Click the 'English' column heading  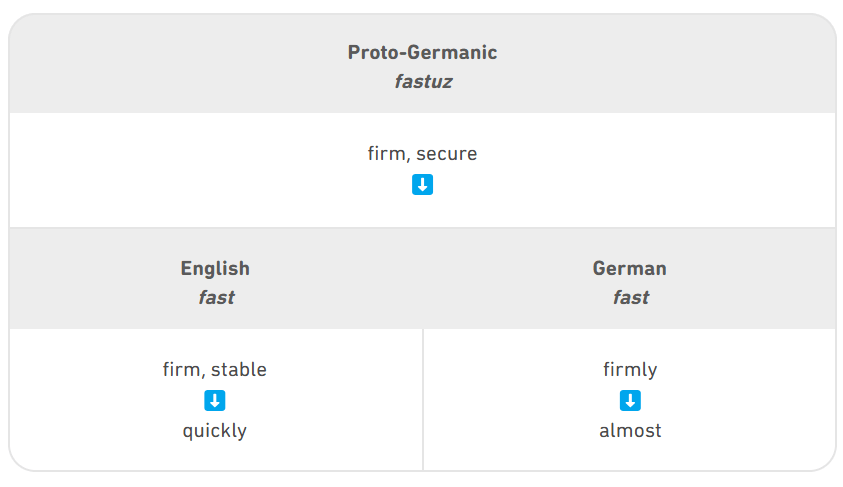[x=215, y=268]
